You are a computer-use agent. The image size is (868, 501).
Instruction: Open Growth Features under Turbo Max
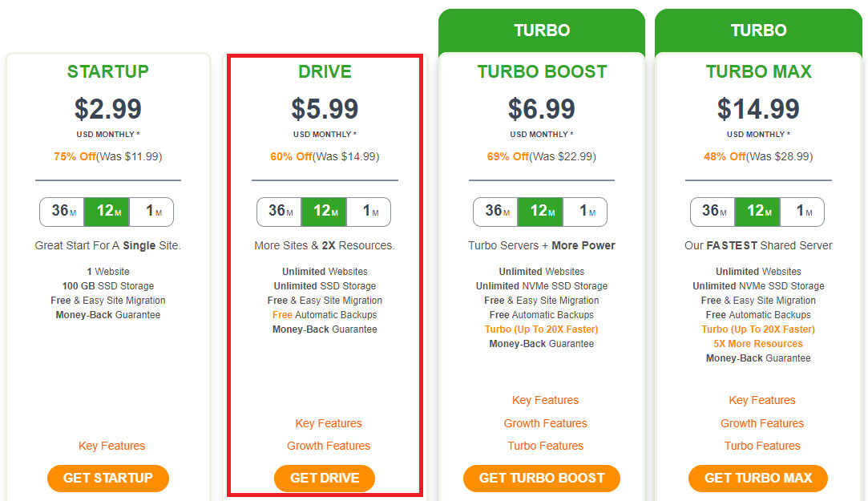(x=761, y=423)
